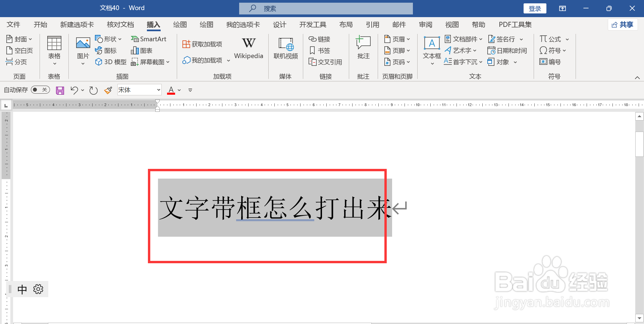Image resolution: width=644 pixels, height=324 pixels.
Task: Expand the 首字下沉 drop cap dropdown
Action: 481,62
